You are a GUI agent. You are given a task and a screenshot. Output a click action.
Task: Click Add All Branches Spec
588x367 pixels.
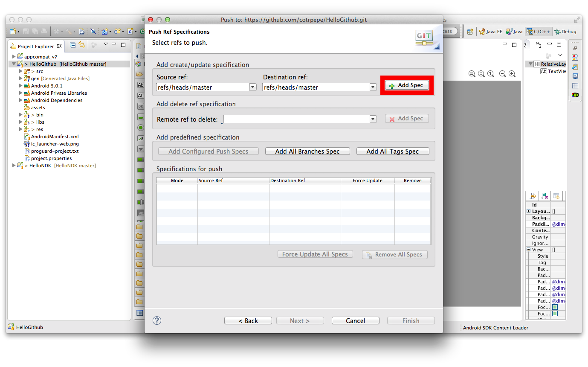307,151
